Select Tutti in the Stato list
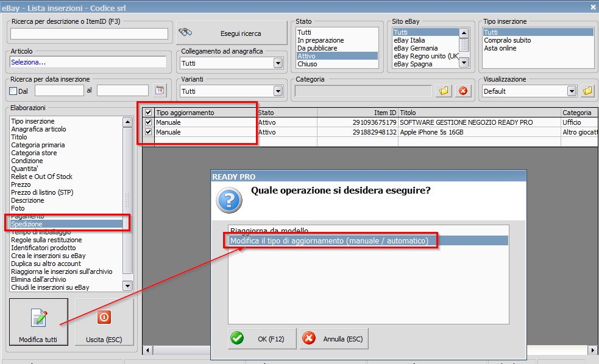599x364 pixels. pyautogui.click(x=337, y=32)
